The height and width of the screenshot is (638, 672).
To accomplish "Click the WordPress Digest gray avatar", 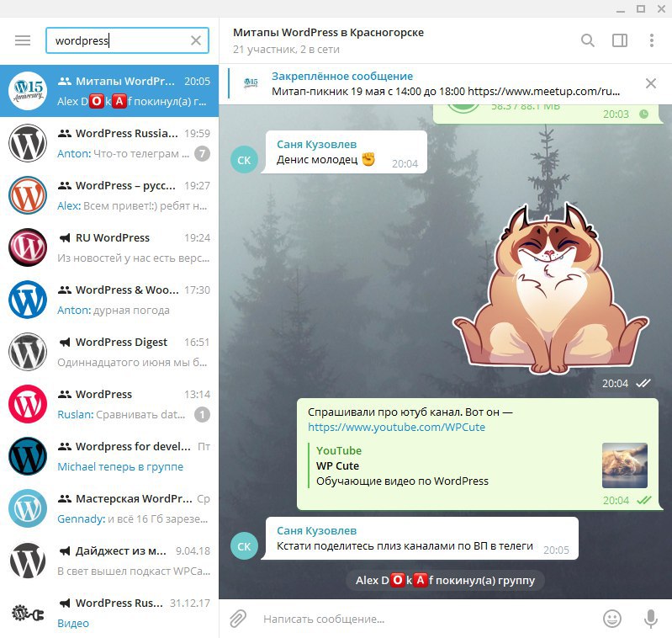I will pos(28,352).
